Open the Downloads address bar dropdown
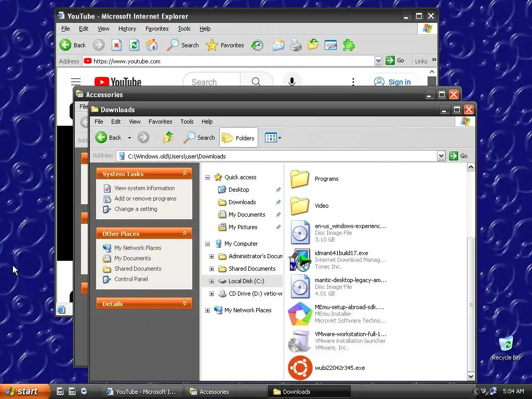The height and width of the screenshot is (399, 532). tap(441, 156)
